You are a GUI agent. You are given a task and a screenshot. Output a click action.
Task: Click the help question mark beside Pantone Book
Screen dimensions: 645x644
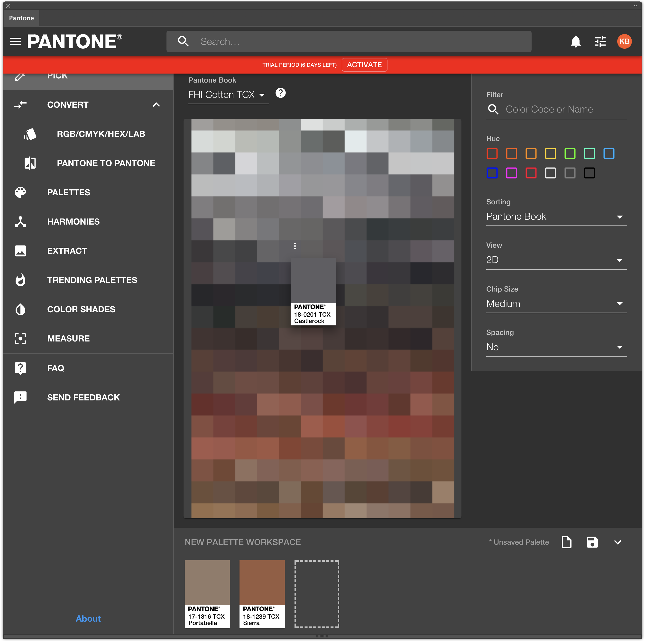click(x=280, y=93)
